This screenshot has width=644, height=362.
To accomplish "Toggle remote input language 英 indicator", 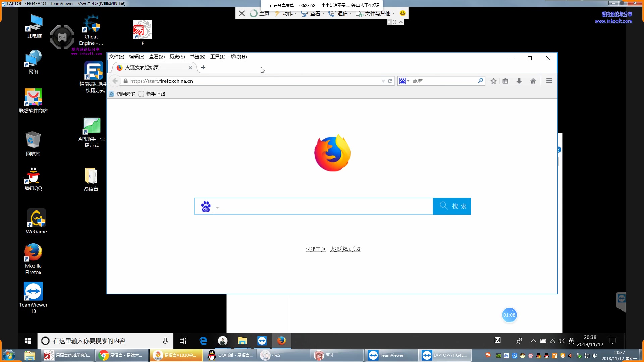I will click(571, 341).
